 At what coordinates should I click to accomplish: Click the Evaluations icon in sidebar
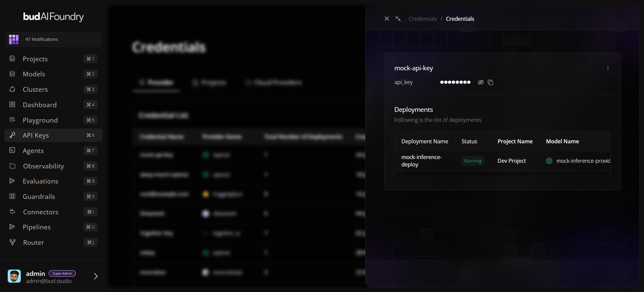(12, 181)
